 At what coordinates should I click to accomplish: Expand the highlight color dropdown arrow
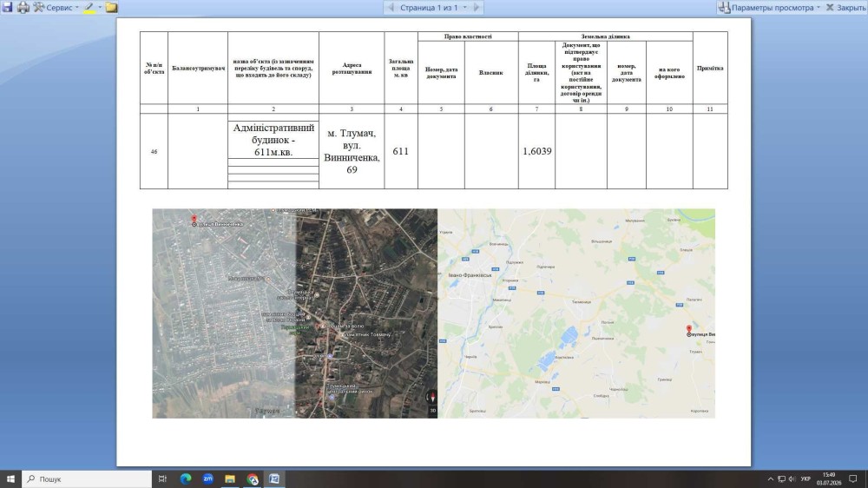click(100, 8)
